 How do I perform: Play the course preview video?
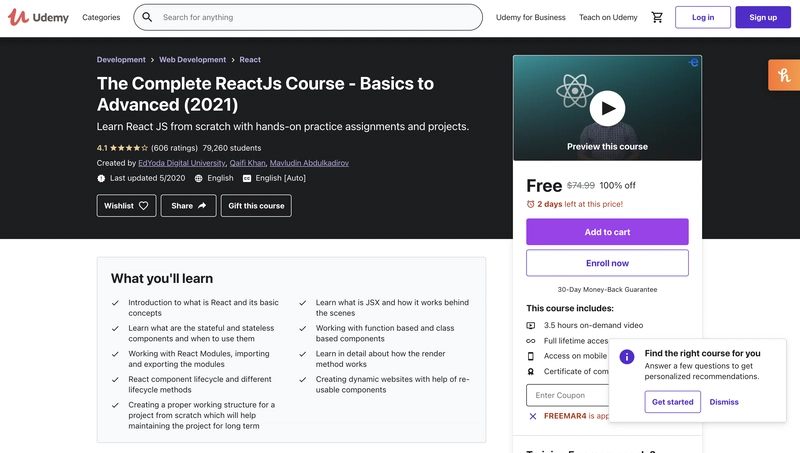click(x=607, y=108)
